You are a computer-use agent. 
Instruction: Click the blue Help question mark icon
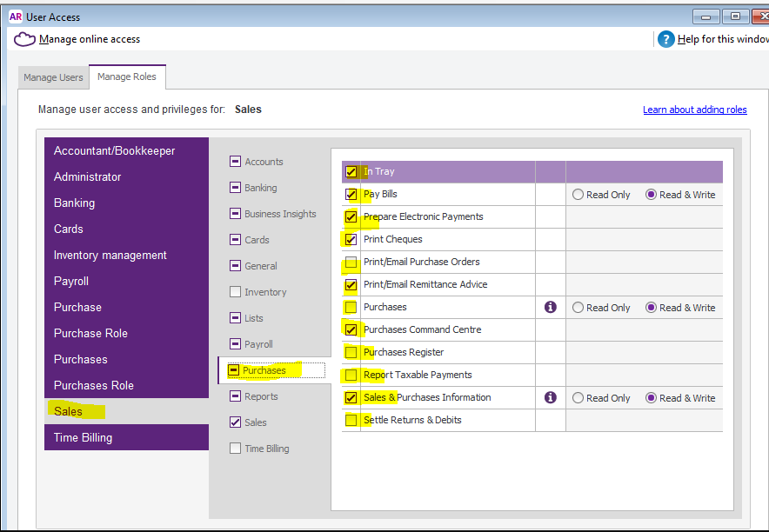[x=665, y=39]
